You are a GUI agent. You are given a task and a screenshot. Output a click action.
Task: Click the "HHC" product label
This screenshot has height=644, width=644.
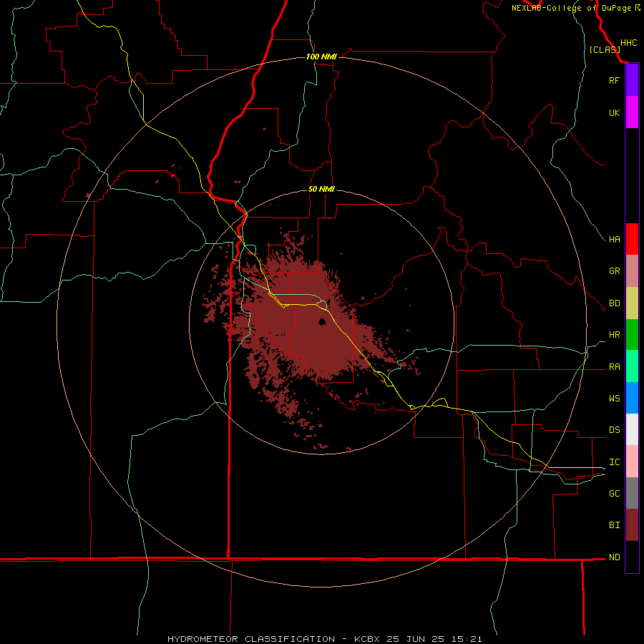pyautogui.click(x=628, y=43)
